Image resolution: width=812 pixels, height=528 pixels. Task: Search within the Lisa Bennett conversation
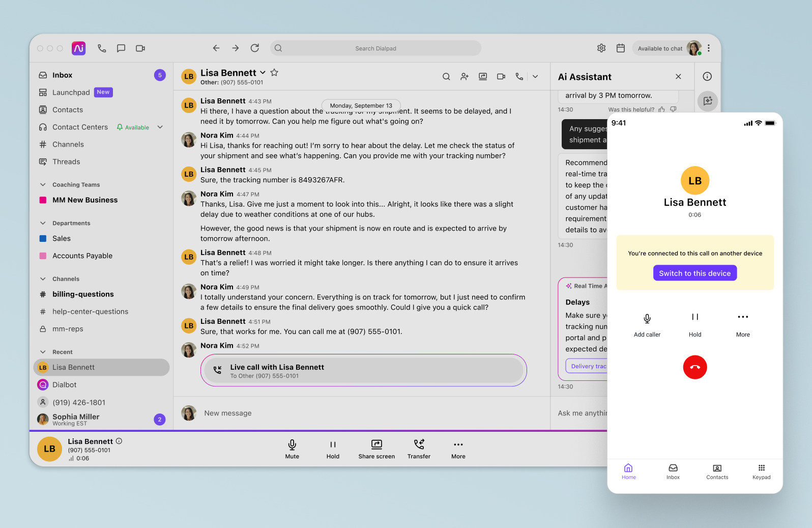(x=446, y=76)
